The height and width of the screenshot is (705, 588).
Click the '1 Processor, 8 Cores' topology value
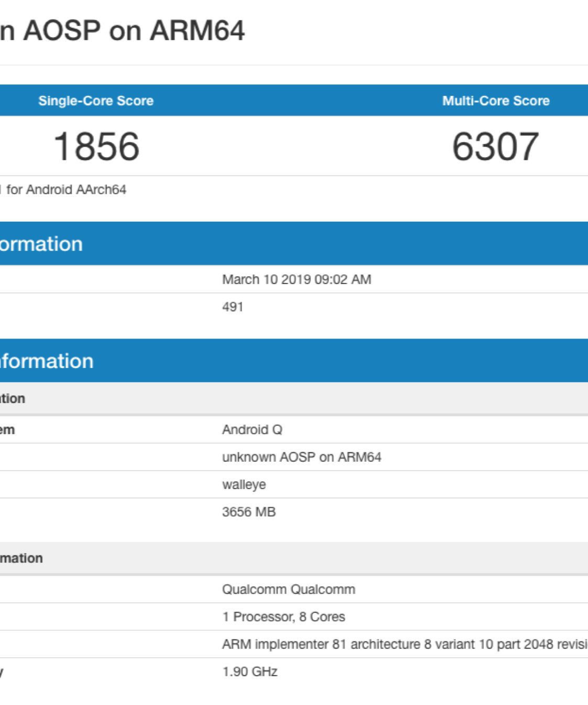pyautogui.click(x=284, y=616)
